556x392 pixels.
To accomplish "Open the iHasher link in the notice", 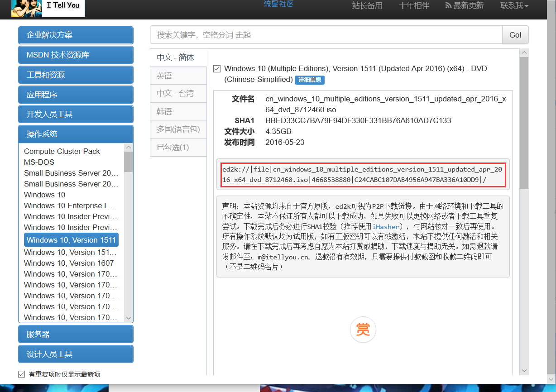I will (386, 226).
